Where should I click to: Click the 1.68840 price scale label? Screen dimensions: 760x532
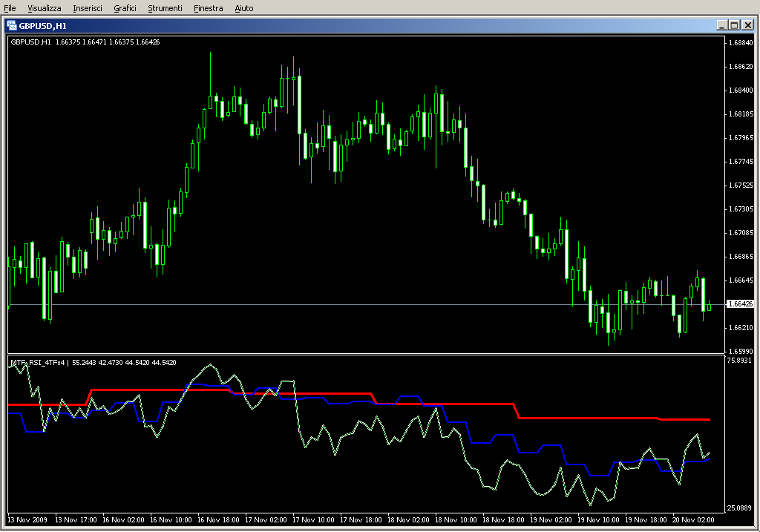coord(741,42)
